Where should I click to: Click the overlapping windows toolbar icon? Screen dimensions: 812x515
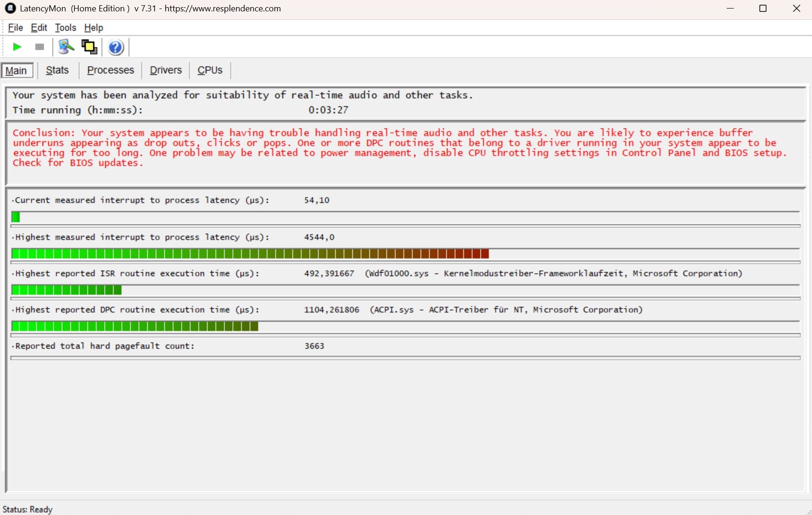tap(89, 47)
